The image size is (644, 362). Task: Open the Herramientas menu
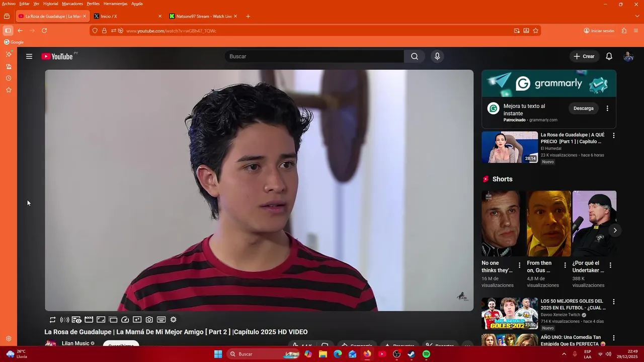pos(115,4)
